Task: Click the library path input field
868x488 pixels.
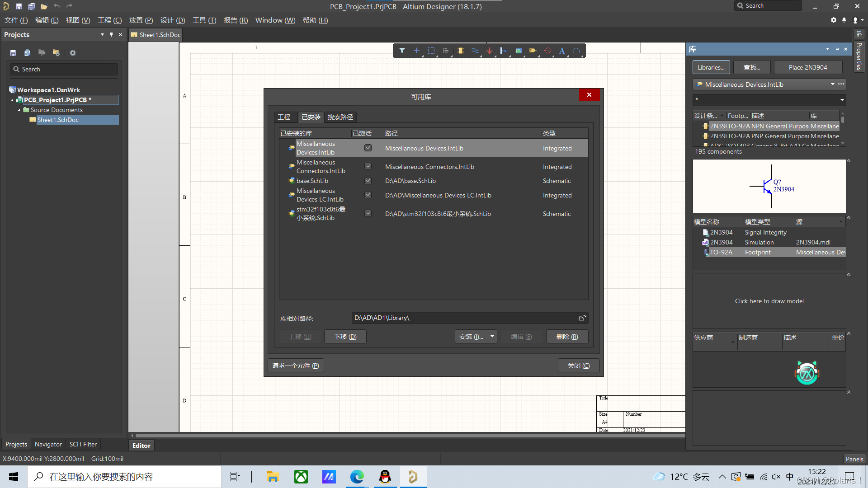Action: point(462,318)
